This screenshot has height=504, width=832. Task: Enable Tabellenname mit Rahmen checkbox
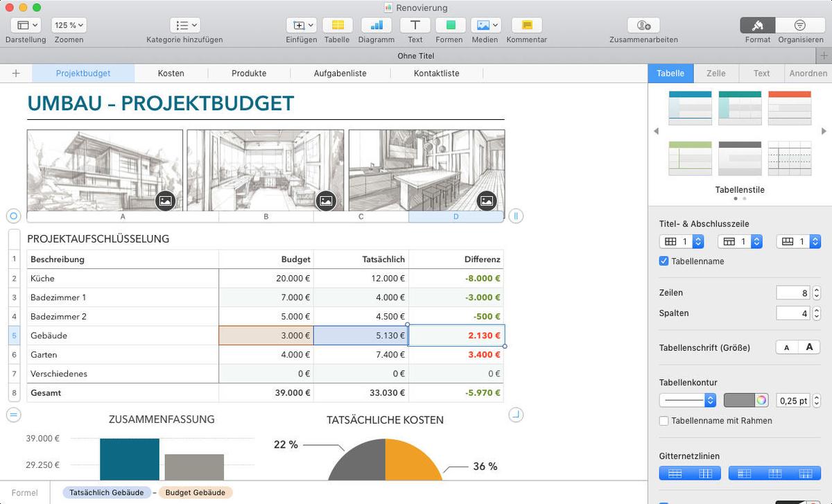point(664,421)
